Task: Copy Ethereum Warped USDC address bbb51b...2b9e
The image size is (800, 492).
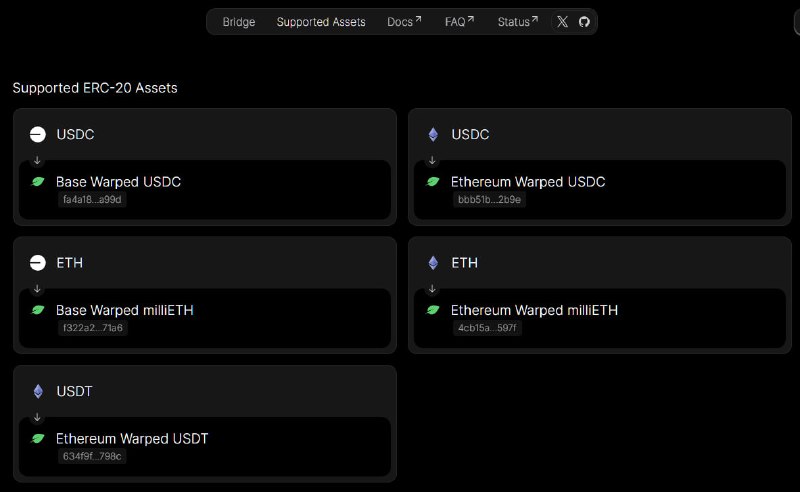Action: 489,200
